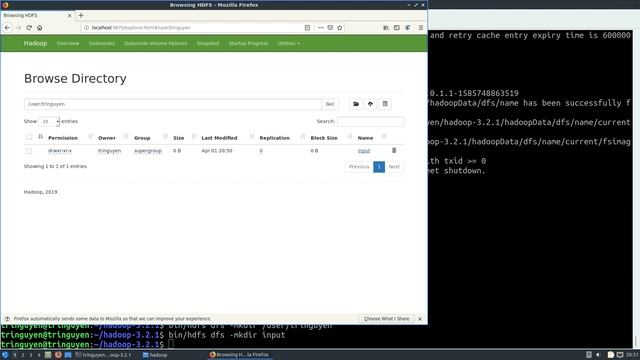
Task: Click the replication value 0 link
Action: pos(261,151)
